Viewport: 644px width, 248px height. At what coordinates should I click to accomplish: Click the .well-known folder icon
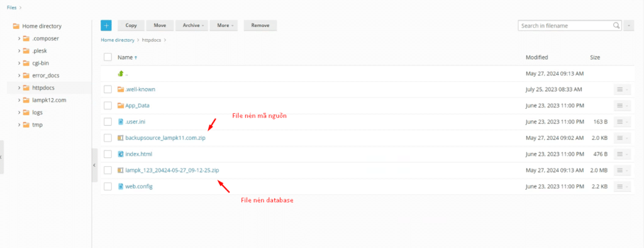tap(120, 89)
